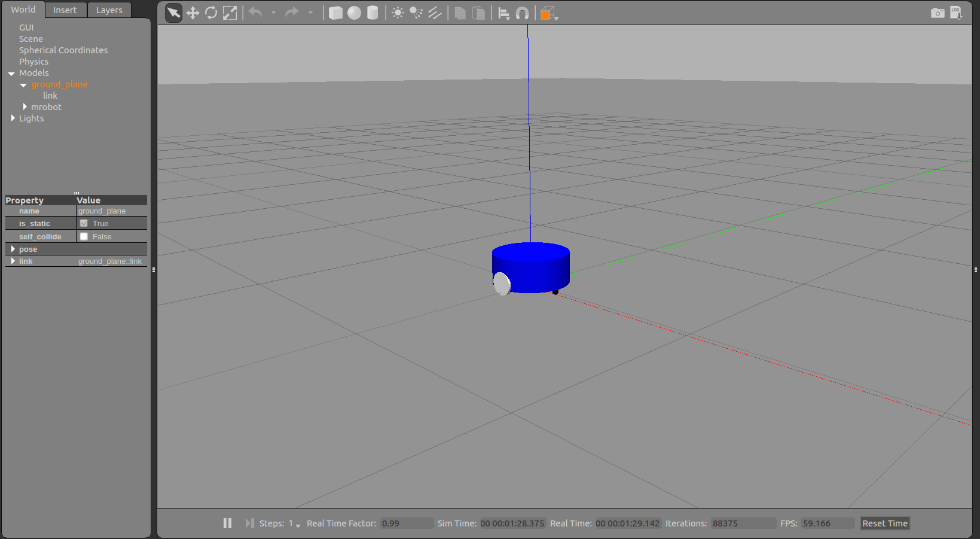Image resolution: width=980 pixels, height=539 pixels.
Task: Open the Steps count dropdown
Action: pyautogui.click(x=298, y=525)
